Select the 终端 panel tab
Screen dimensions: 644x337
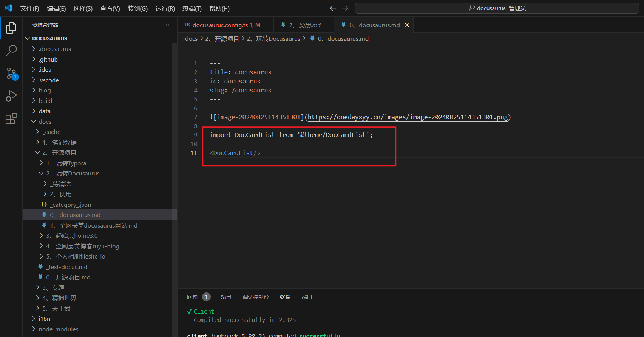tap(285, 297)
